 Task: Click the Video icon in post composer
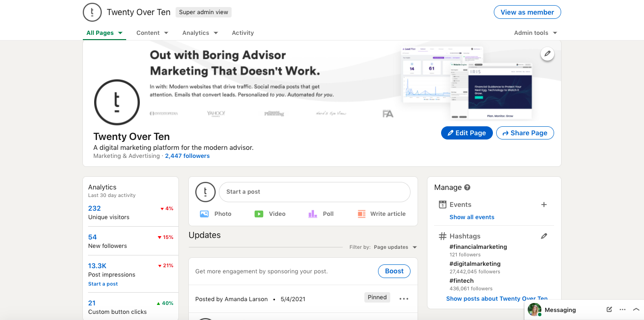[x=259, y=213]
